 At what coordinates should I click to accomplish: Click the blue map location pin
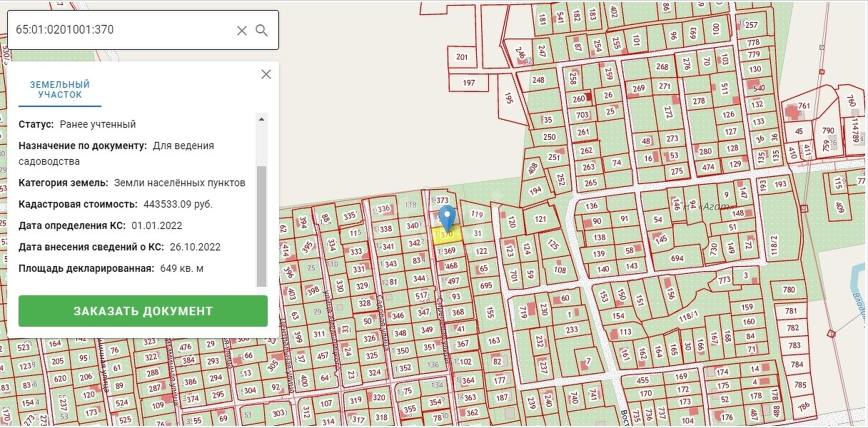pyautogui.click(x=447, y=218)
